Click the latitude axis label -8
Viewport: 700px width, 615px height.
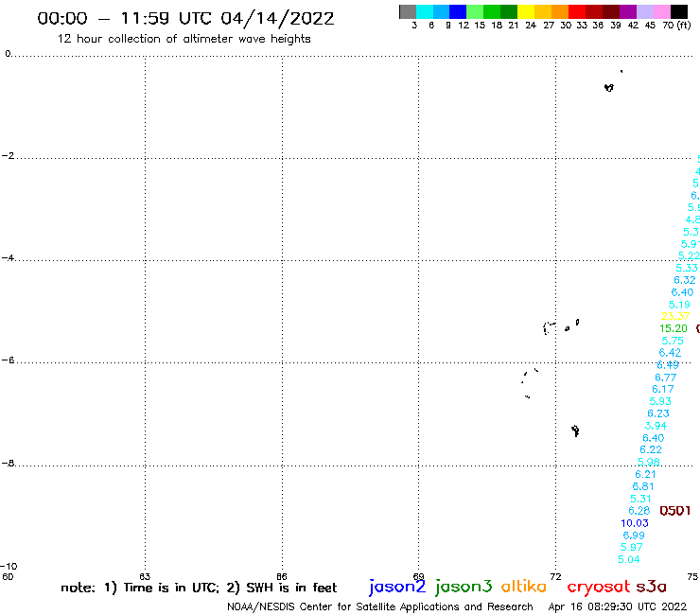tap(8, 464)
